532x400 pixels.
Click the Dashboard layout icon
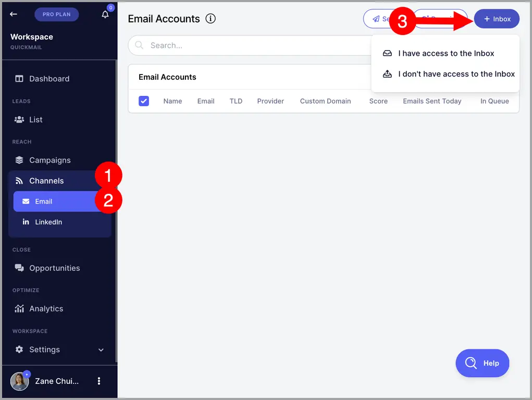click(19, 79)
